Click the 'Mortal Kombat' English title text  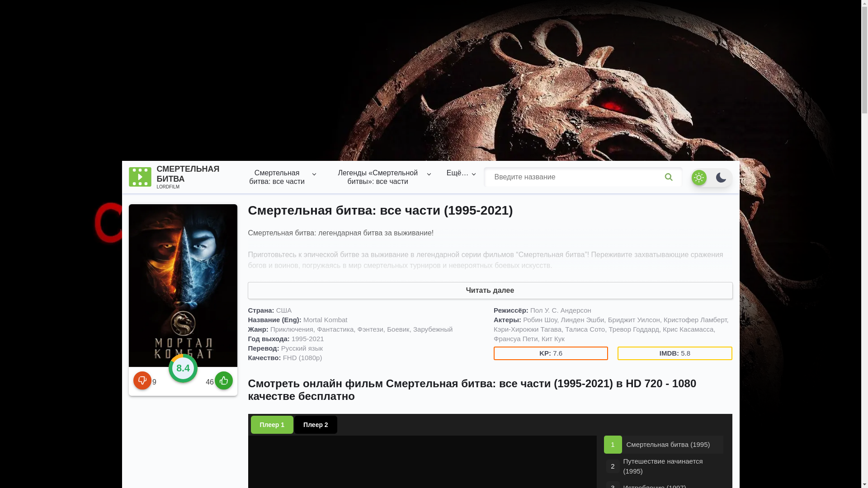pyautogui.click(x=325, y=320)
